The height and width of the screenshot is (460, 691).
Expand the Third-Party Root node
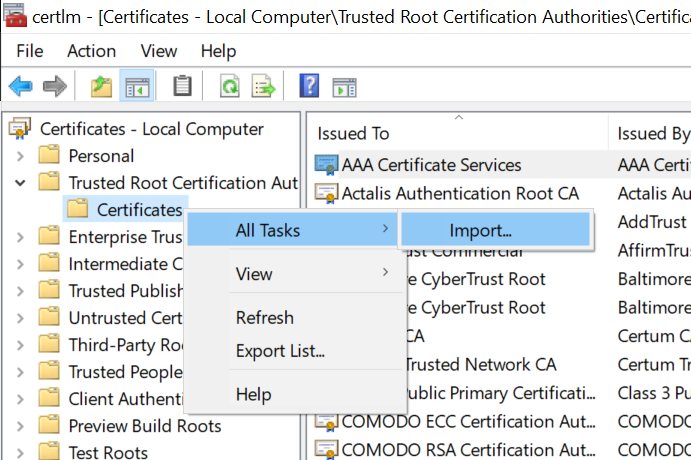click(20, 345)
